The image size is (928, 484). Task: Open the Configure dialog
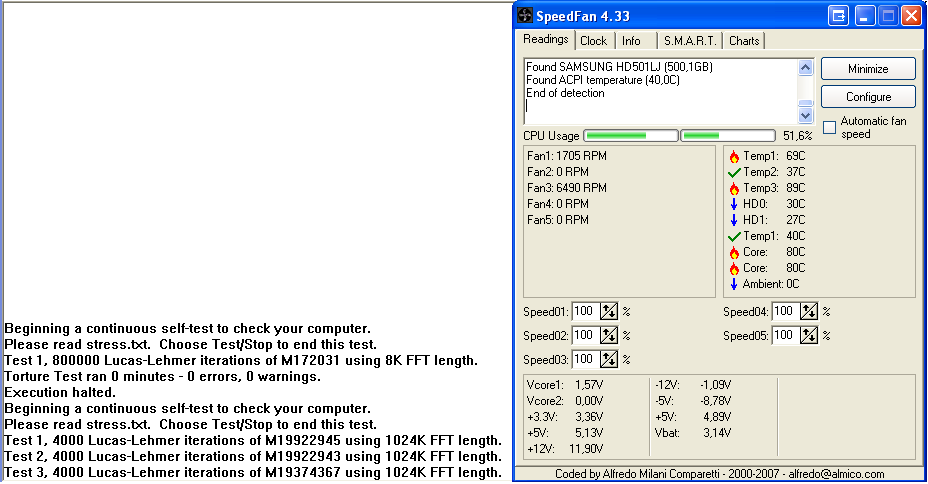click(x=868, y=96)
